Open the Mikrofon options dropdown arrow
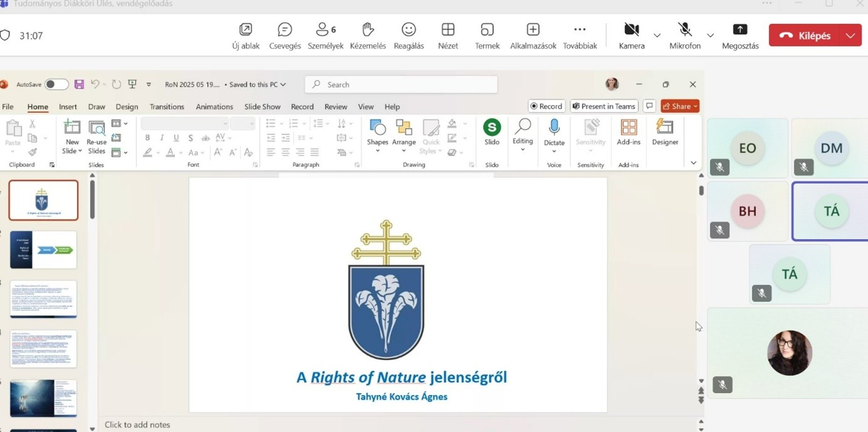The image size is (868, 432). pos(710,36)
